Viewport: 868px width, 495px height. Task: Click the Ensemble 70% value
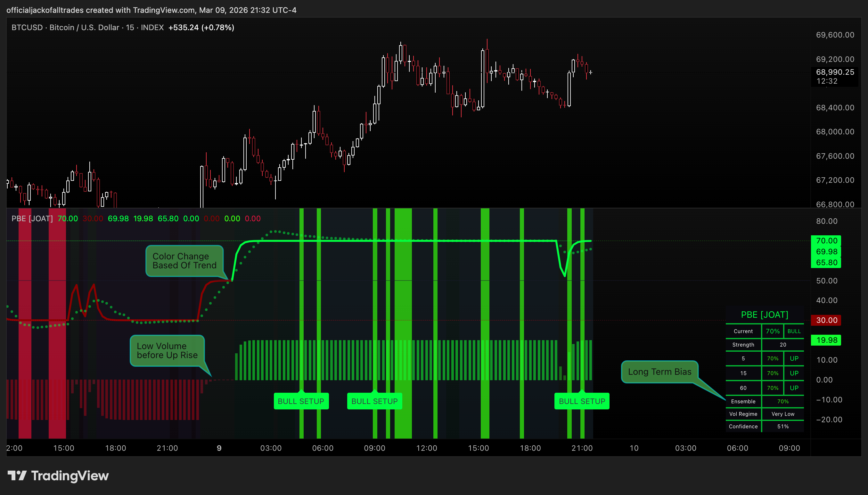[x=783, y=401]
